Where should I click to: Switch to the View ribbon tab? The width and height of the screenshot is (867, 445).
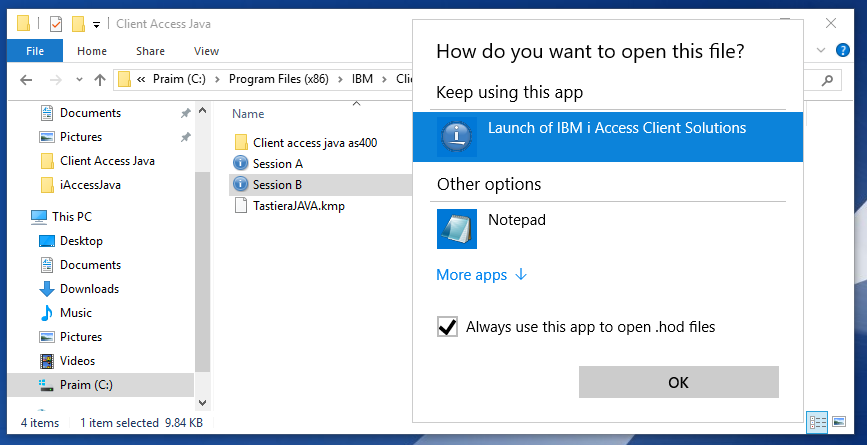pos(206,51)
